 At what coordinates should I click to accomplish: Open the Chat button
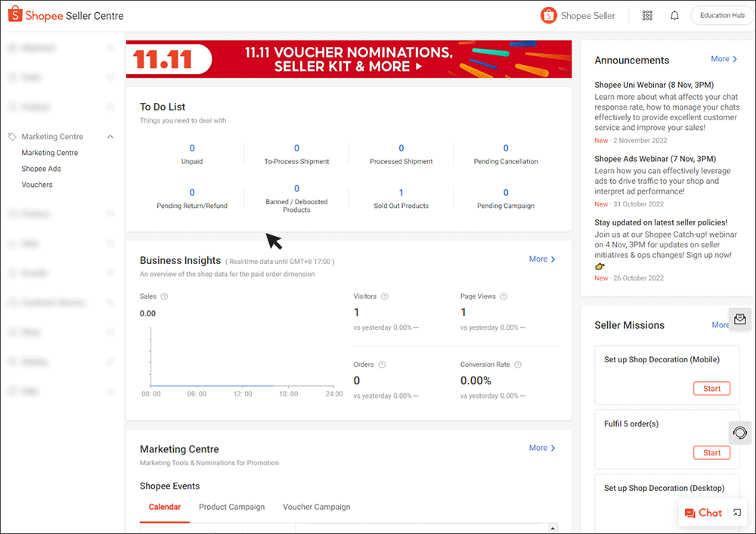point(703,513)
